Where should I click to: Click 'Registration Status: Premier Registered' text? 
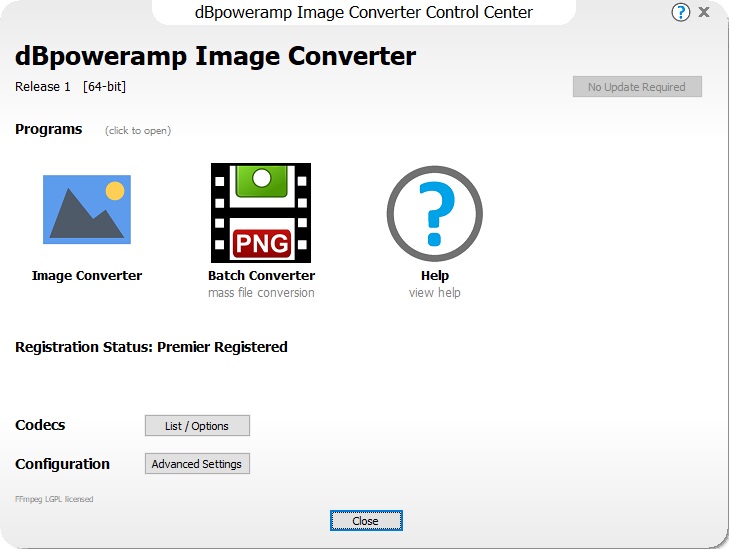pos(151,347)
